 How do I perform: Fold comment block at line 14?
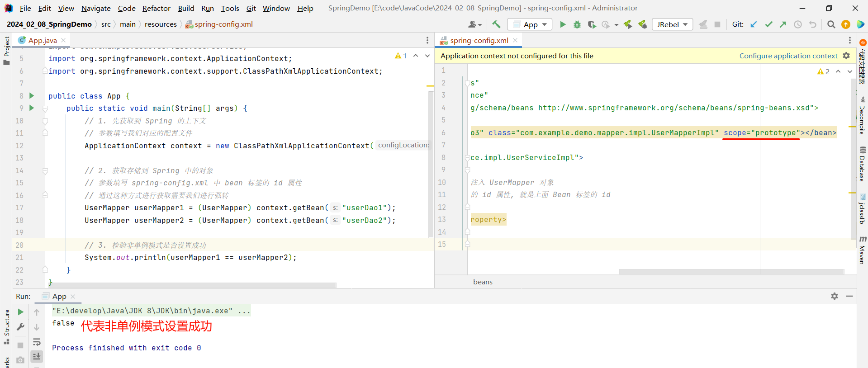(45, 171)
